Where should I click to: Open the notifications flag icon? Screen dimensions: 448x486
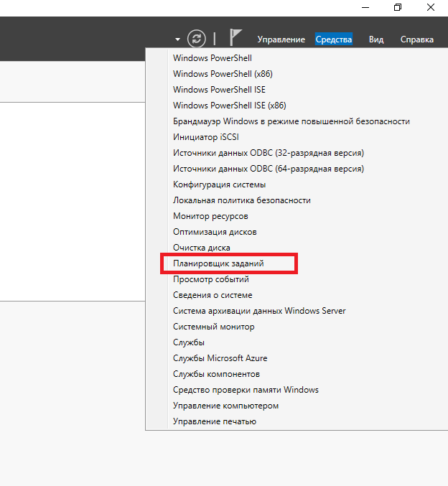tap(235, 38)
